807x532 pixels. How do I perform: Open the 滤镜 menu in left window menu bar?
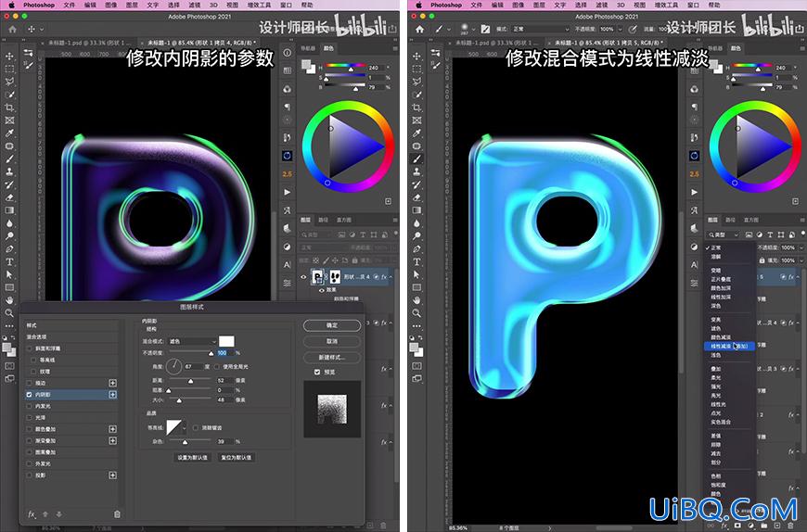click(194, 5)
